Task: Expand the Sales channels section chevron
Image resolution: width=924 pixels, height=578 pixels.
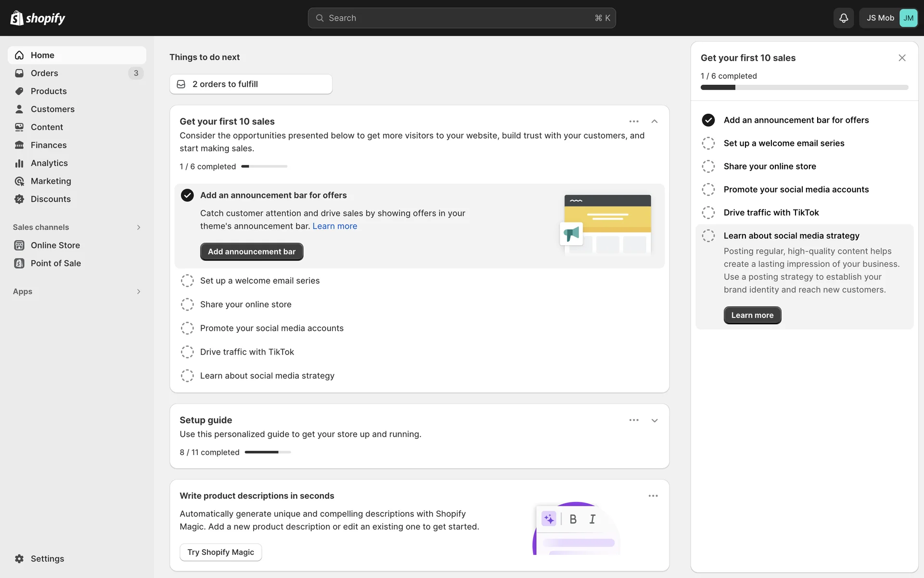Action: click(x=139, y=227)
